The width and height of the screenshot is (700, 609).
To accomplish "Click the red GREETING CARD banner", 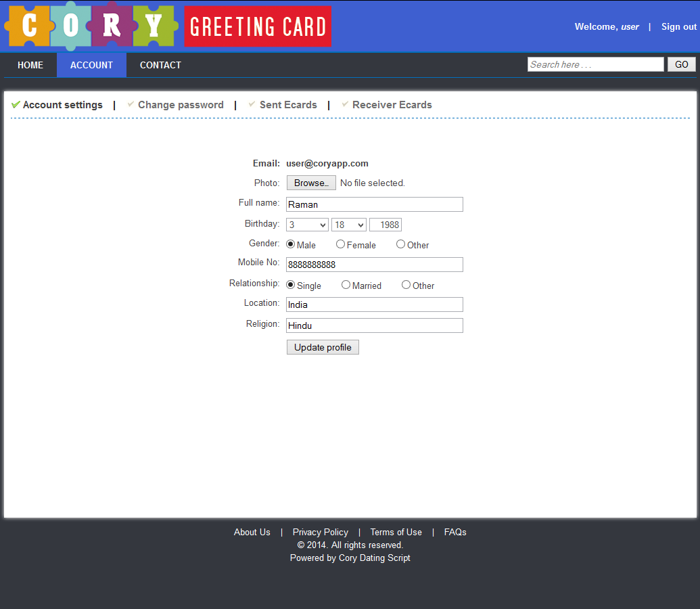I will tap(257, 26).
